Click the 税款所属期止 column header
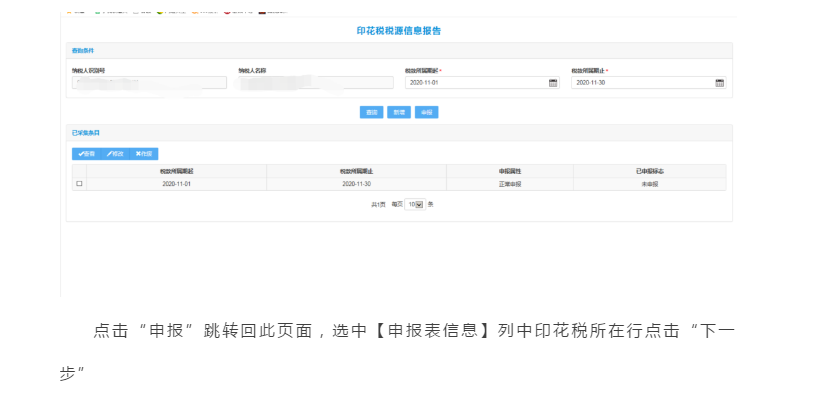815x406 pixels. [x=356, y=172]
